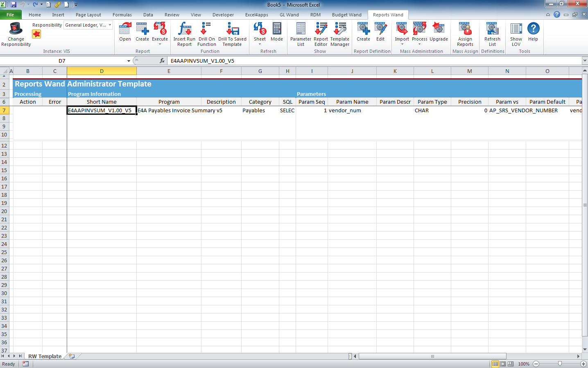Viewport: 588px width, 368px height.
Task: Click the horizontal scrollbar thumb
Action: pos(432,356)
